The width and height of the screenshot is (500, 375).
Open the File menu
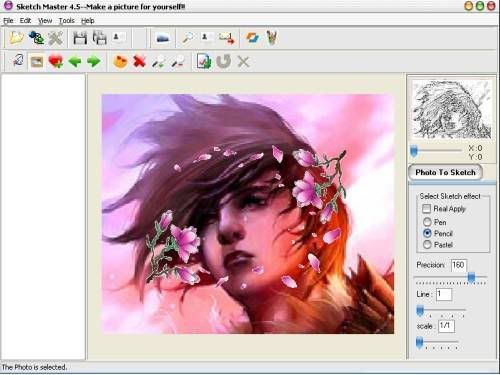pos(8,21)
